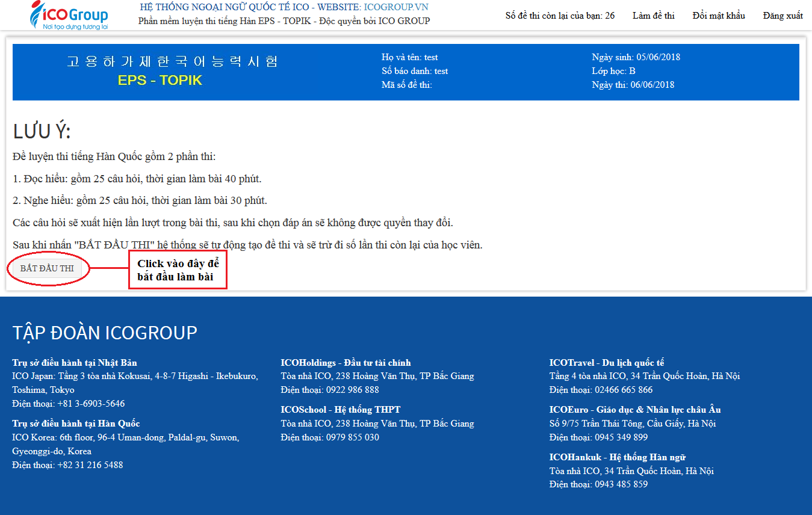
Task: Click remaining exams counter Số đề thi còn lại
Action: coord(560,16)
